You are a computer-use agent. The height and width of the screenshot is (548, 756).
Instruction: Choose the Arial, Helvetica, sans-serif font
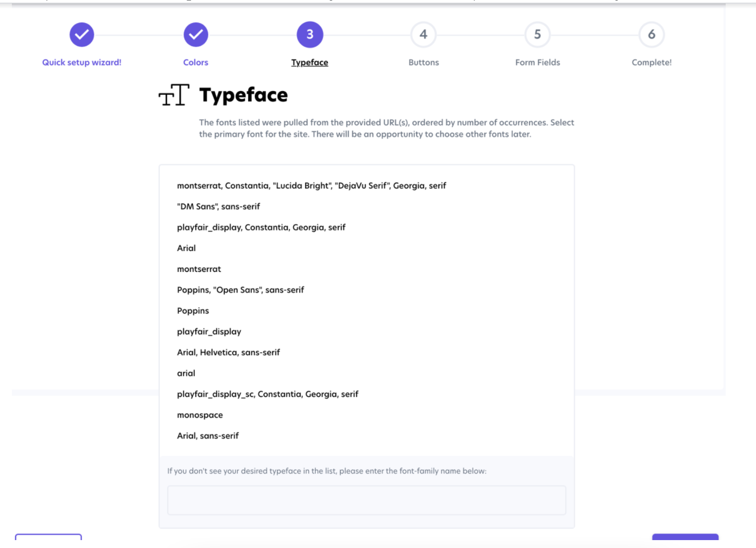[228, 352]
